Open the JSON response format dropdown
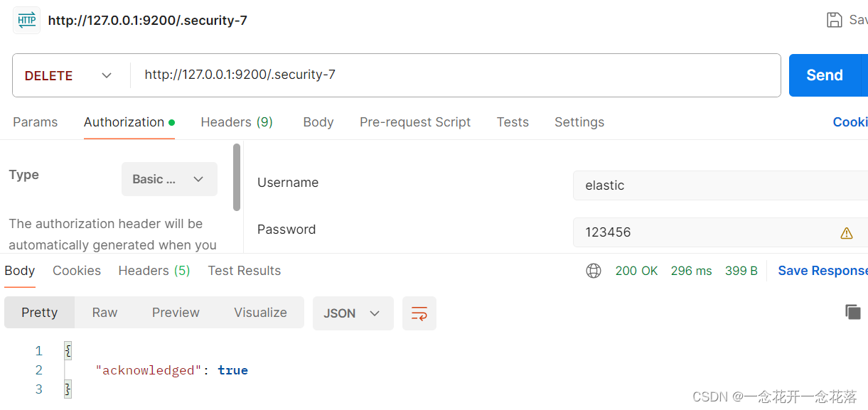This screenshot has width=868, height=410. (x=353, y=313)
